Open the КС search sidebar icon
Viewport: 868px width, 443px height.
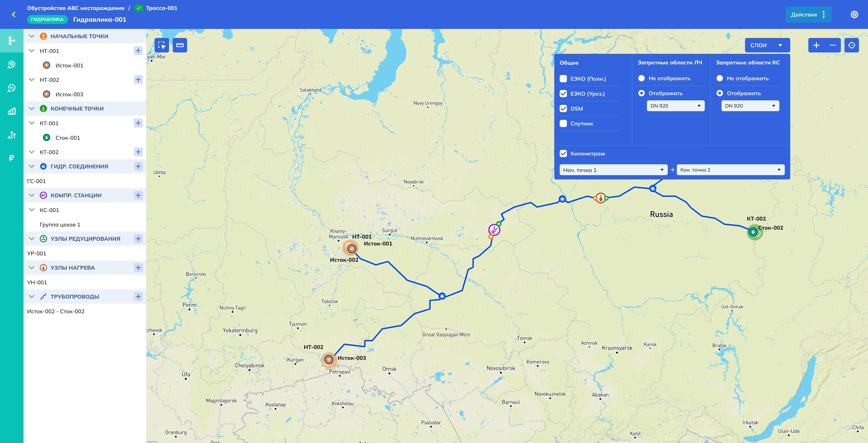(12, 88)
